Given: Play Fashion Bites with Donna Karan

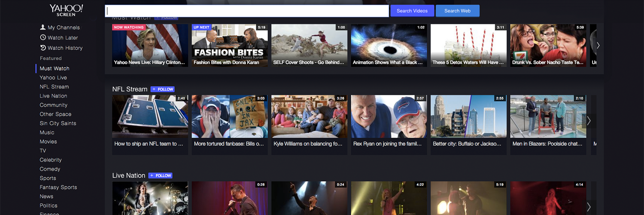Looking at the screenshot, I should point(230,45).
